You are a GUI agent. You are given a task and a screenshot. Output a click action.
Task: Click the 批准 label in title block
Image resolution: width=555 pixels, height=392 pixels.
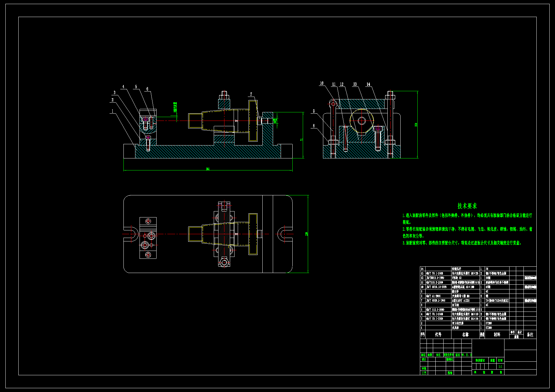[450, 373]
